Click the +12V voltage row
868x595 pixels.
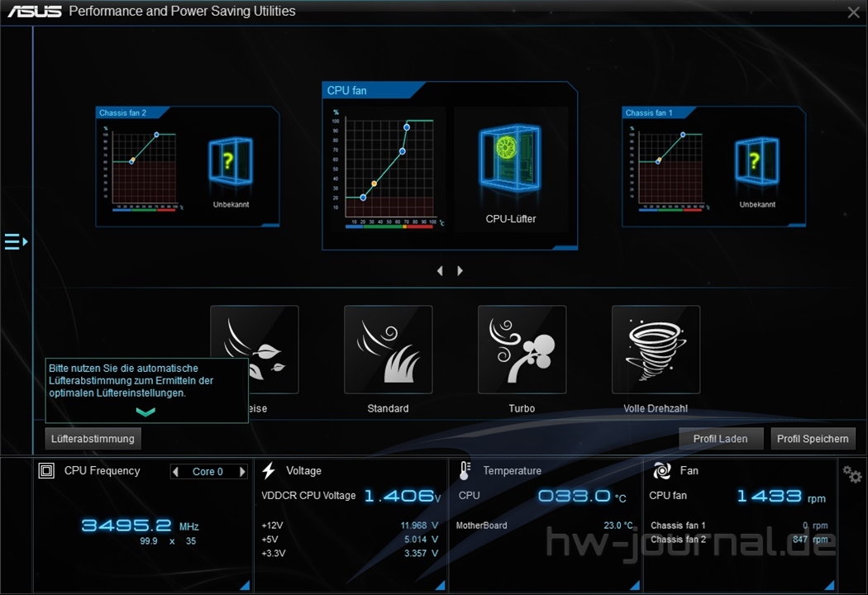[350, 526]
